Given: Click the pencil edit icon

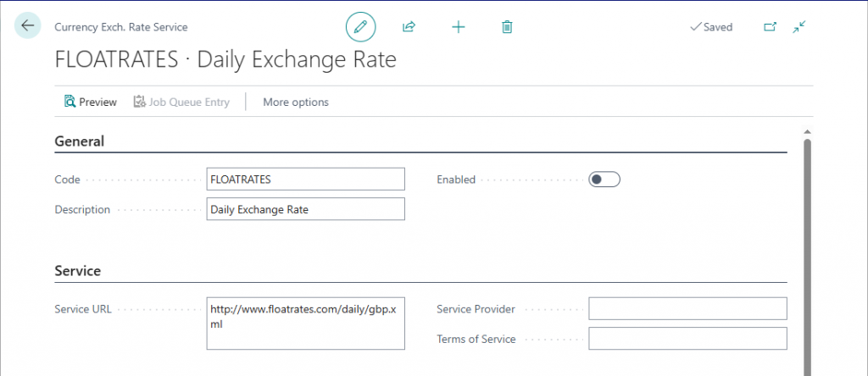Looking at the screenshot, I should (360, 27).
